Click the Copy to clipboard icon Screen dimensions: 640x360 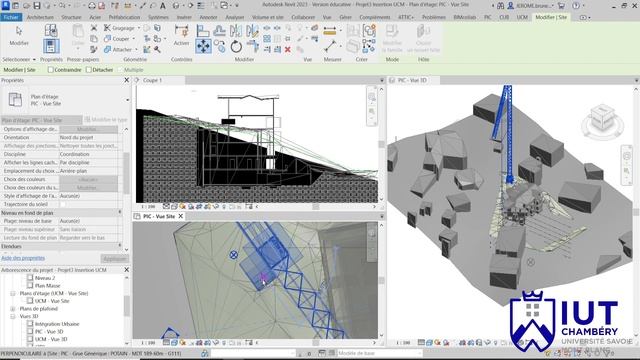[x=94, y=39]
